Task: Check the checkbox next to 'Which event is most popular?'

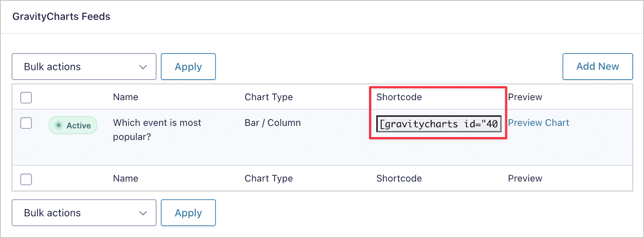Action: coord(26,123)
